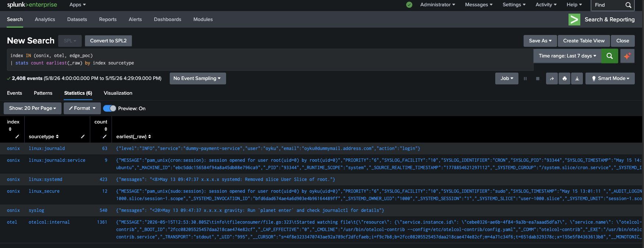Open the Smart Mode dropdown
The image size is (644, 248).
coord(610,78)
